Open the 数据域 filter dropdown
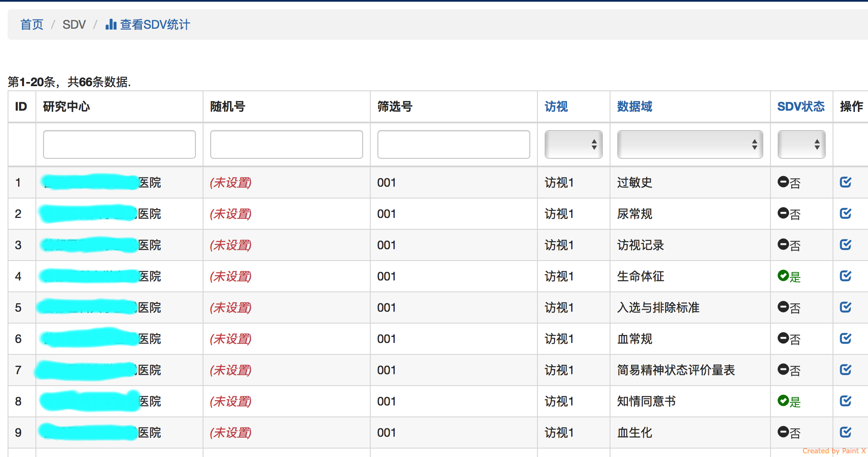 coord(690,144)
